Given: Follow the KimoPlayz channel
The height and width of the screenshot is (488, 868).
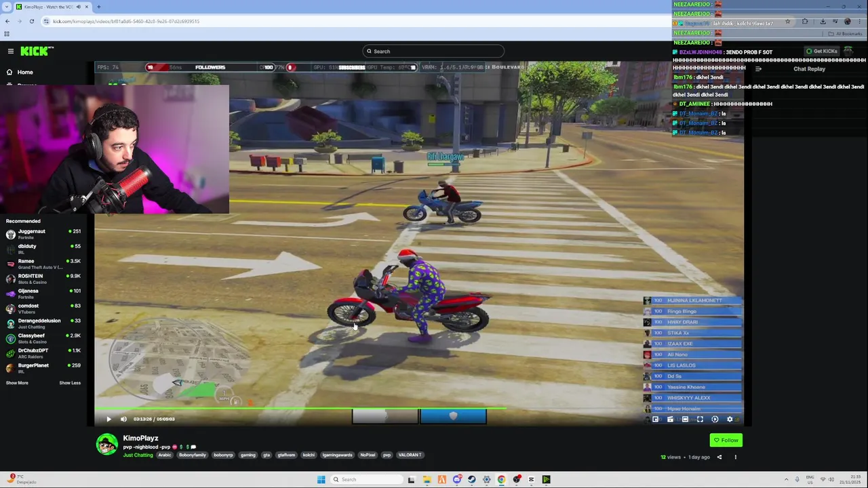Looking at the screenshot, I should (726, 441).
